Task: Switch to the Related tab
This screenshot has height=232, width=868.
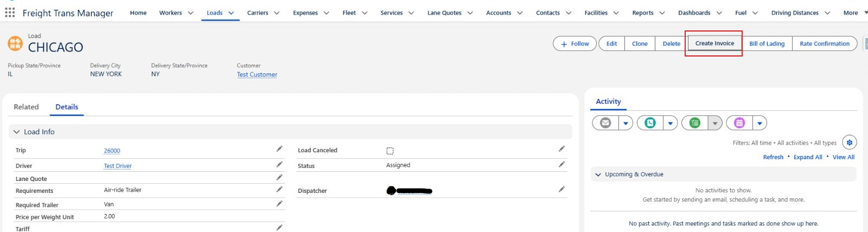Action: 26,107
